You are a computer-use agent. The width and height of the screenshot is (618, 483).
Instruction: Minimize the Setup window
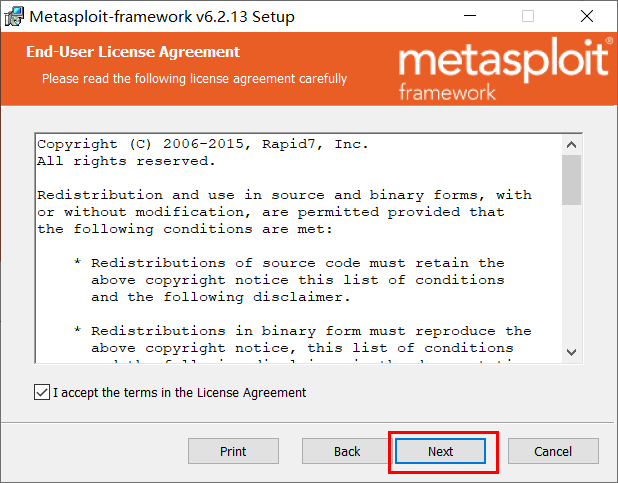tap(470, 16)
